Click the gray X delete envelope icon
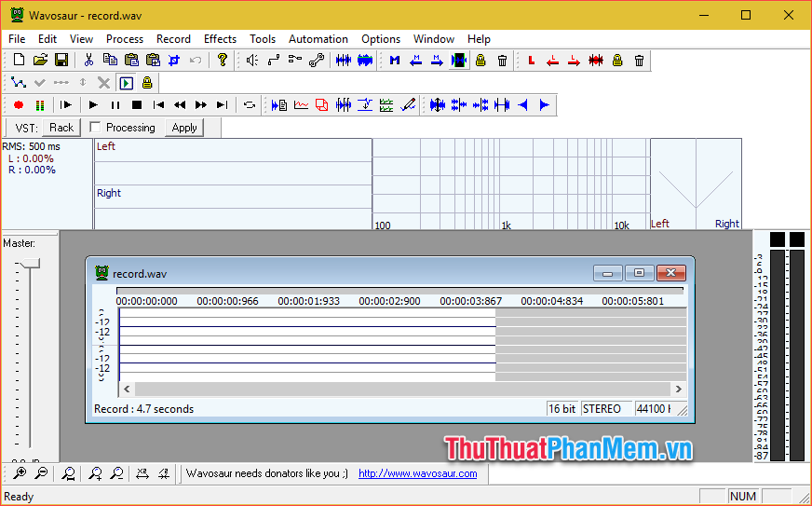Screen dimensions: 812x506 click(x=104, y=83)
